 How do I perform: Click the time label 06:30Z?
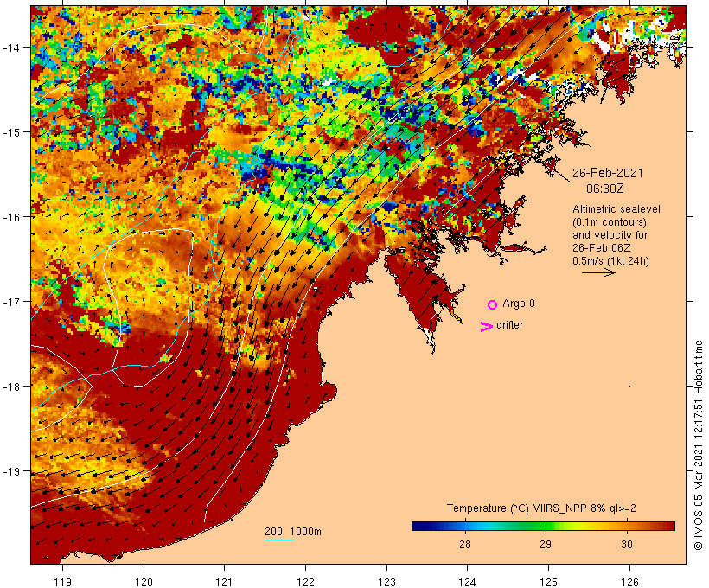tap(605, 189)
